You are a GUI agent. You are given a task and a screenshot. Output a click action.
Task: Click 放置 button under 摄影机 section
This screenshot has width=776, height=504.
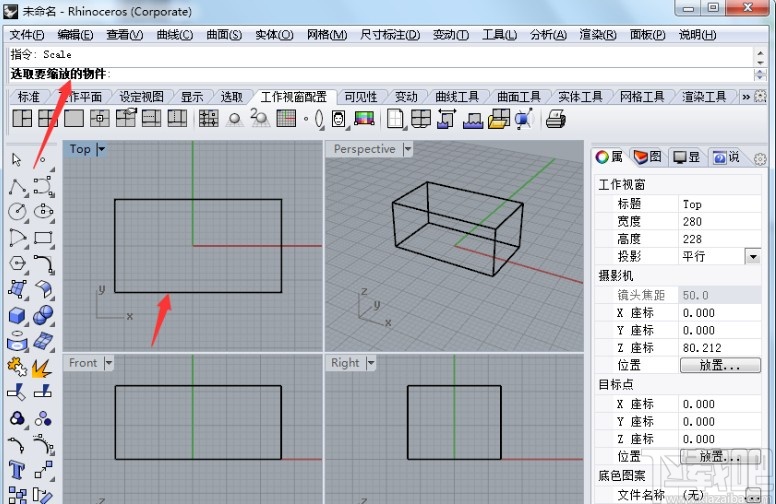(x=720, y=365)
